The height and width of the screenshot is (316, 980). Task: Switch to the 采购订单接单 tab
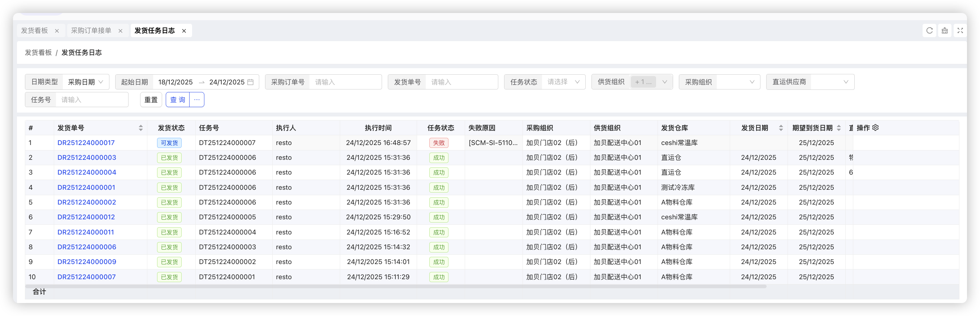[x=91, y=30]
